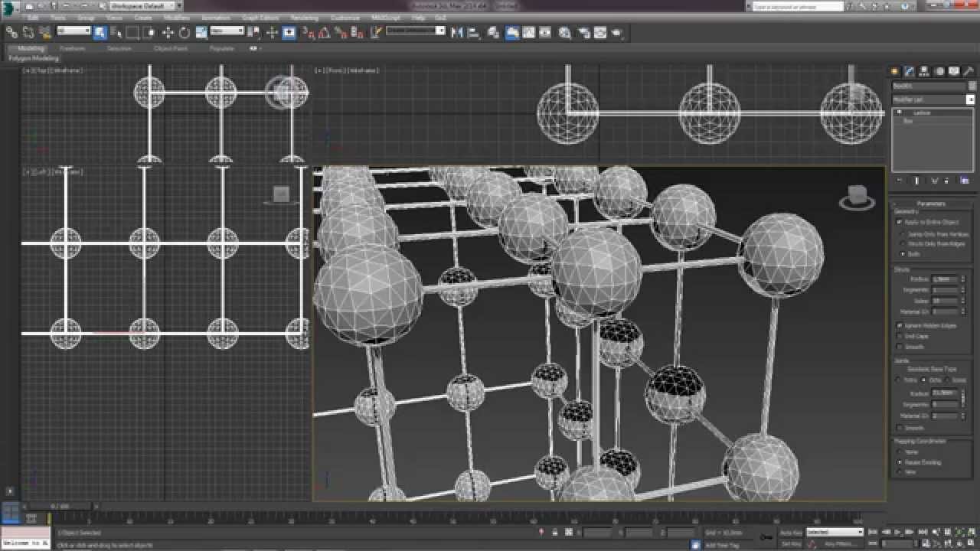
Task: Click the Zoom Extents All icon
Action: click(x=973, y=532)
